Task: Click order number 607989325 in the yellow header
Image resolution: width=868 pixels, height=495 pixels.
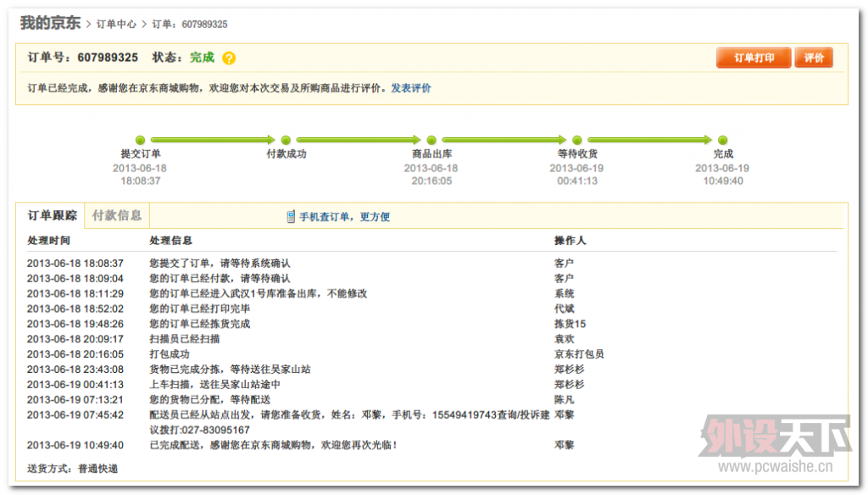Action: coord(108,58)
